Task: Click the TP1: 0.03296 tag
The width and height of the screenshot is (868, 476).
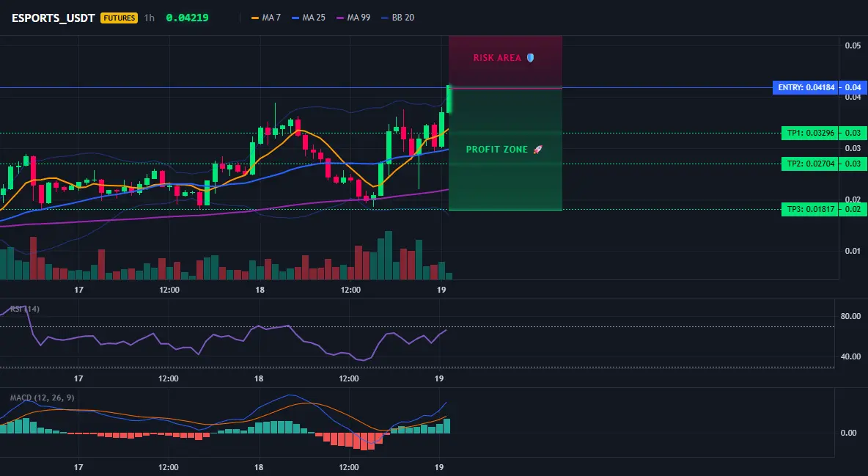Action: point(810,133)
